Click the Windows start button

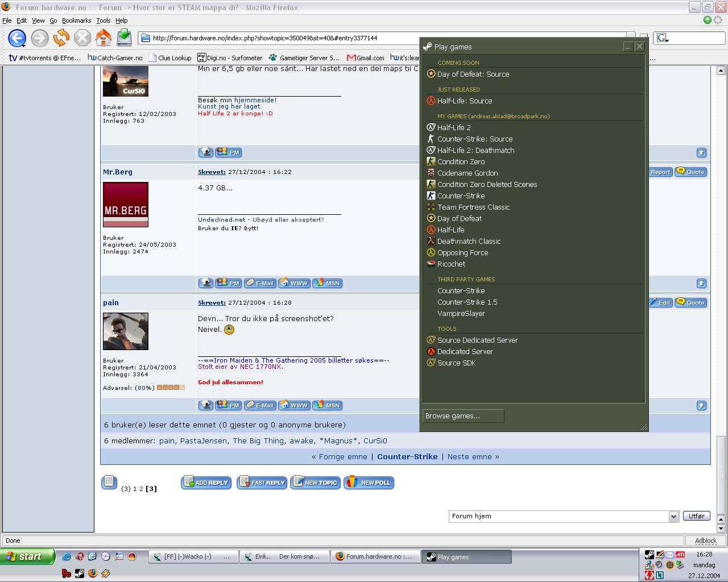point(27,556)
